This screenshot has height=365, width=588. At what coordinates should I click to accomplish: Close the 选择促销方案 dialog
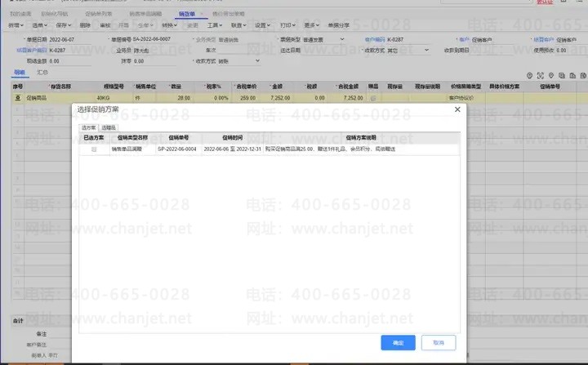pos(457,109)
